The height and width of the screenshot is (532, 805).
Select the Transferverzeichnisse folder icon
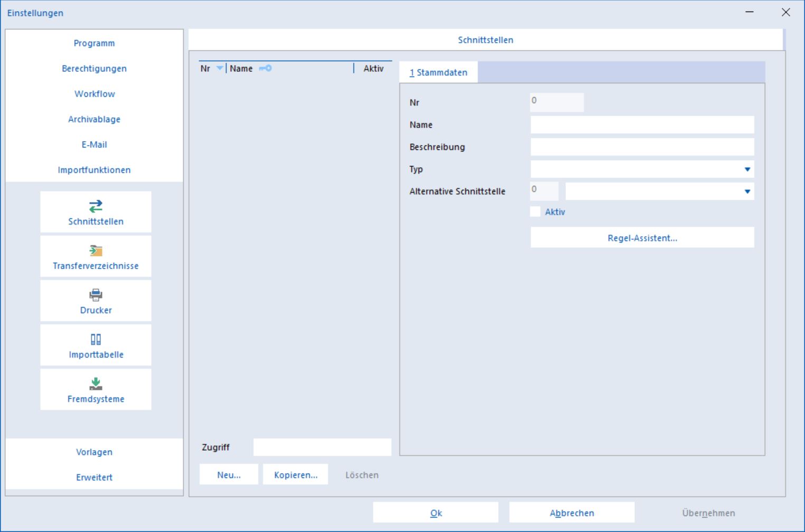96,250
